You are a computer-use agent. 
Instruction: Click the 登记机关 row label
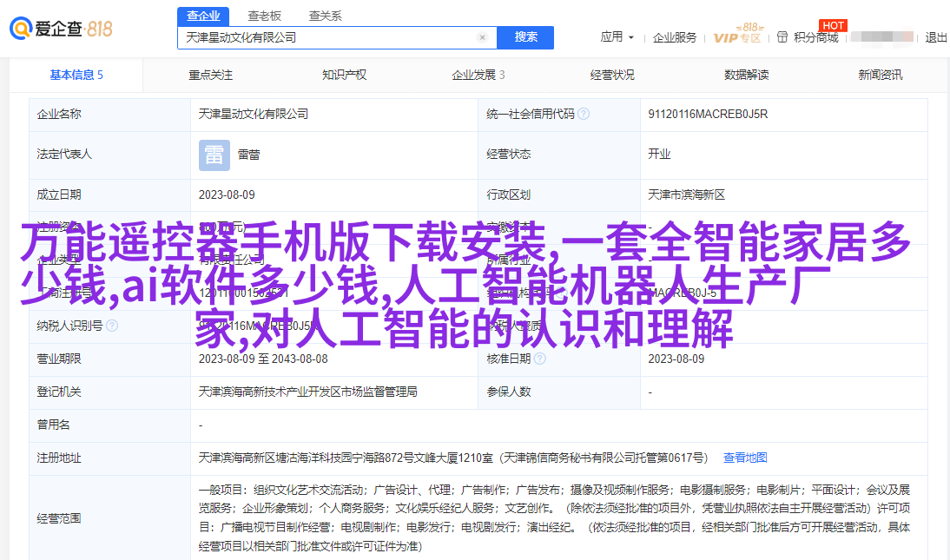[x=59, y=392]
